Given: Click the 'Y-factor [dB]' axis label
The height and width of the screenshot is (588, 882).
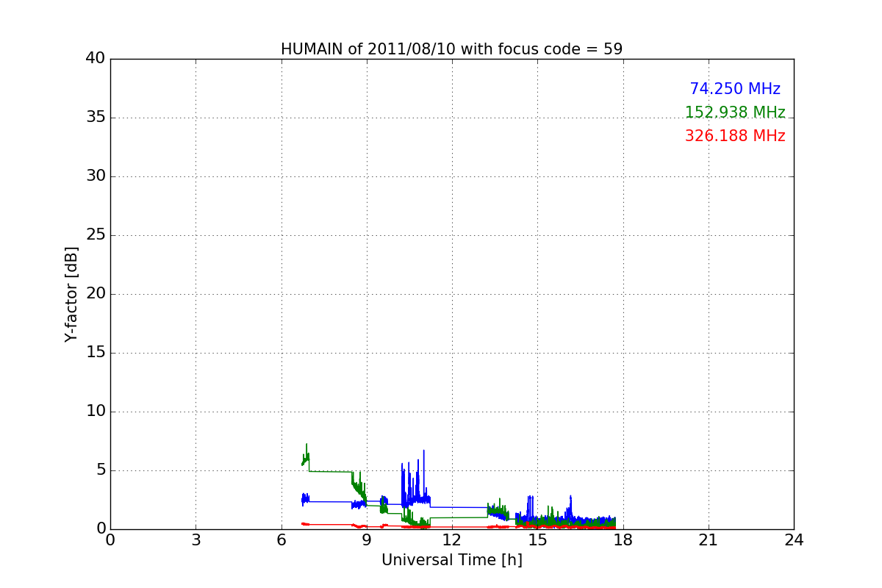Looking at the screenshot, I should point(71,294).
